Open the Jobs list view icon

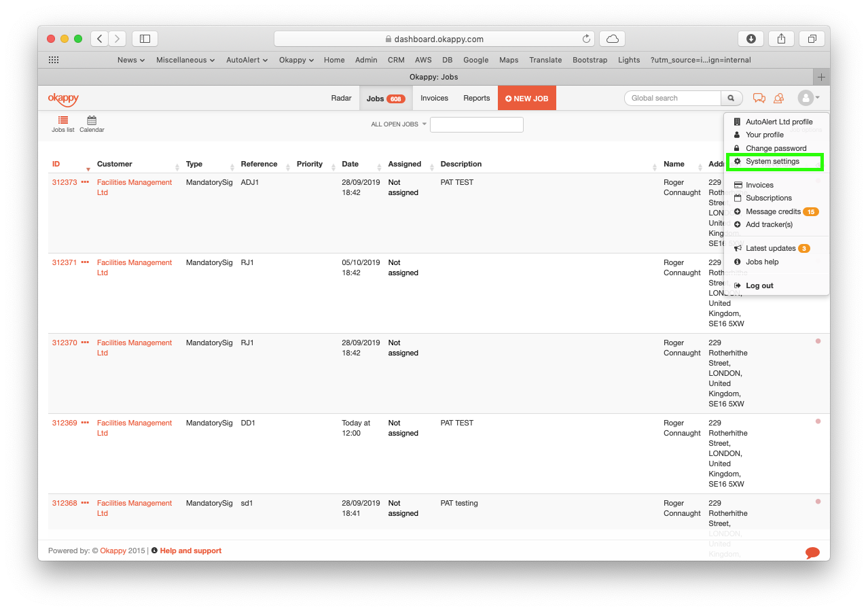(x=63, y=124)
